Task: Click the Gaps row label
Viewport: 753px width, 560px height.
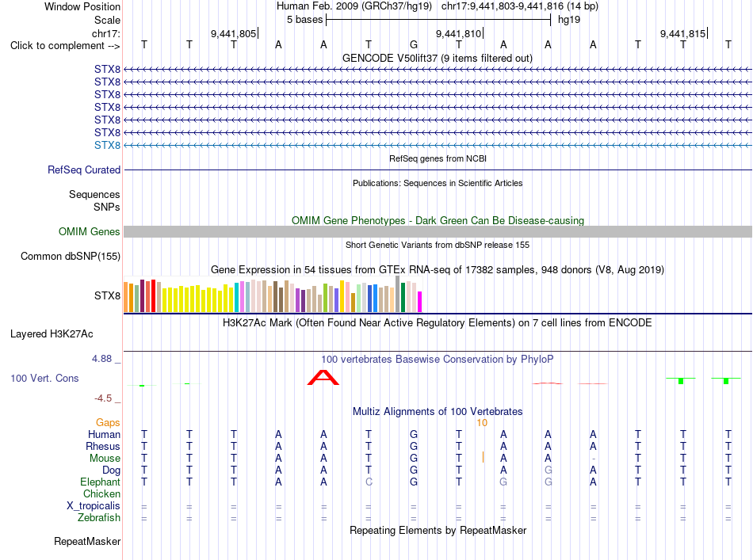Action: (108, 422)
